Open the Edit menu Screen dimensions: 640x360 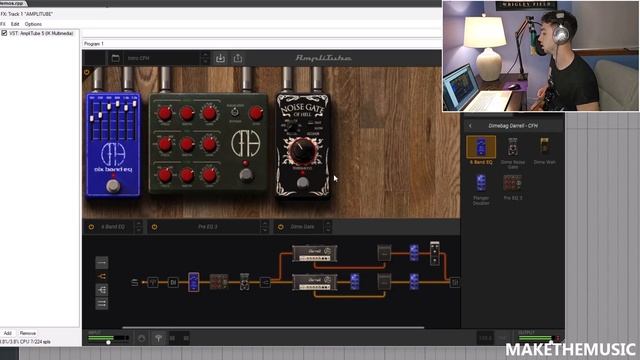(x=15, y=24)
